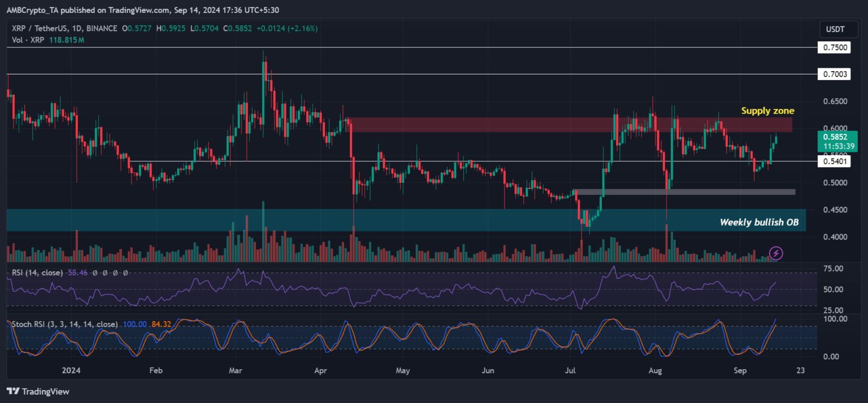Click the 0.5401 horizontal line price label
The width and height of the screenshot is (868, 403).
tap(834, 161)
